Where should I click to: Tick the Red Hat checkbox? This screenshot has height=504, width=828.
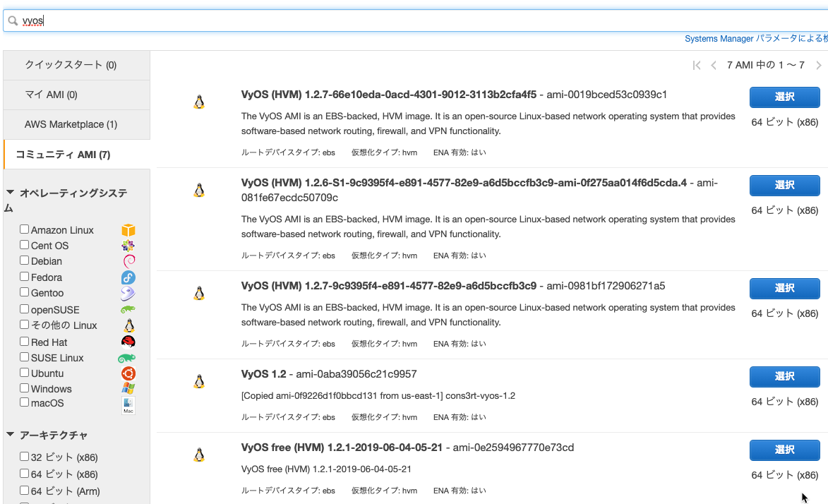click(x=24, y=341)
